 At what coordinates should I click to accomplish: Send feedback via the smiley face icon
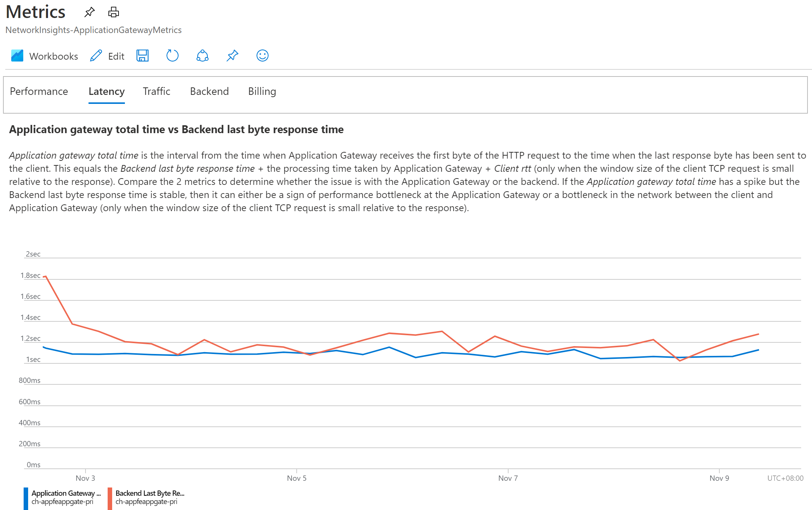262,56
